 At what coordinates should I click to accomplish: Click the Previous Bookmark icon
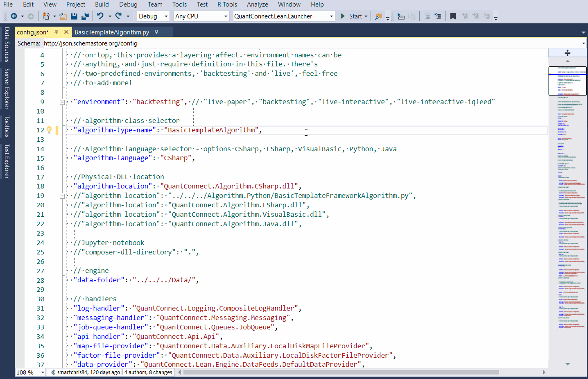(465, 16)
